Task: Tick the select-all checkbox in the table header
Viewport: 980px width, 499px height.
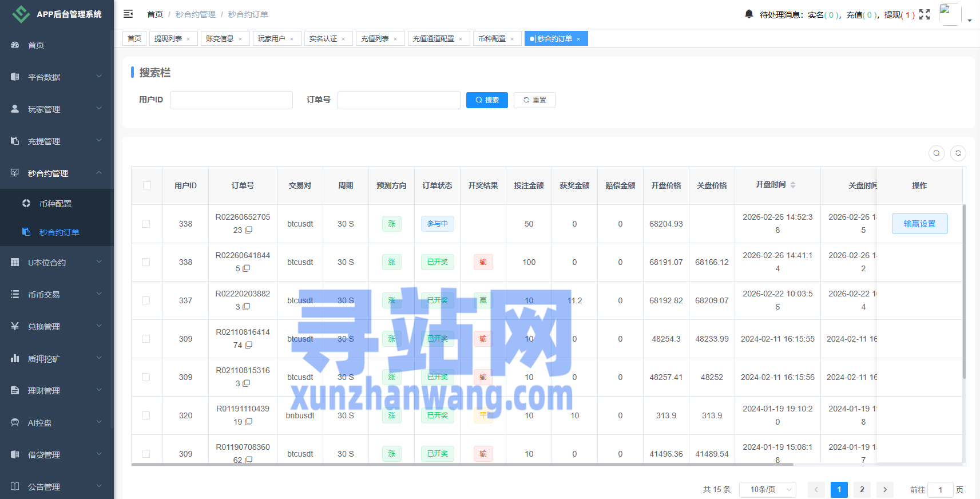Action: [x=147, y=185]
